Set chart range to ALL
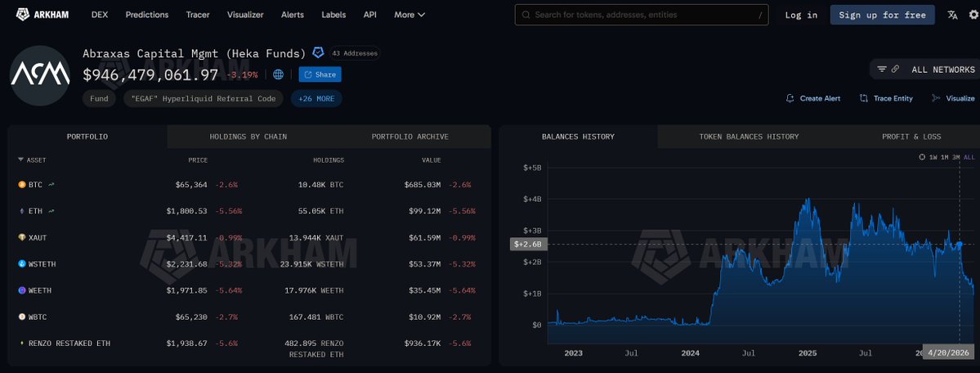This screenshot has height=373, width=980. coord(969,156)
